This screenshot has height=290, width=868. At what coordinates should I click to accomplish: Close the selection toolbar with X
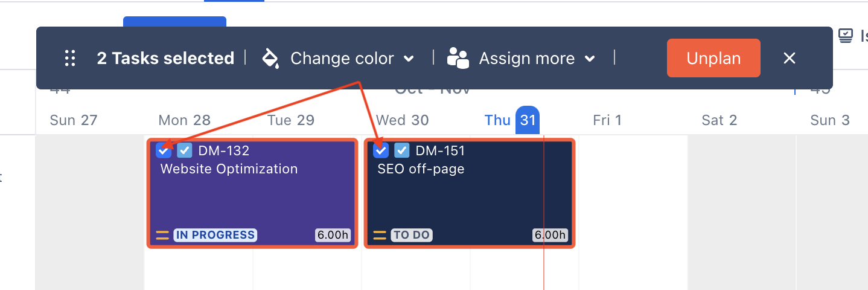point(789,58)
